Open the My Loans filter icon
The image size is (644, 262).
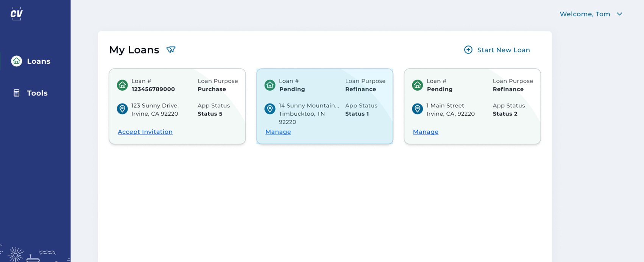tap(171, 50)
